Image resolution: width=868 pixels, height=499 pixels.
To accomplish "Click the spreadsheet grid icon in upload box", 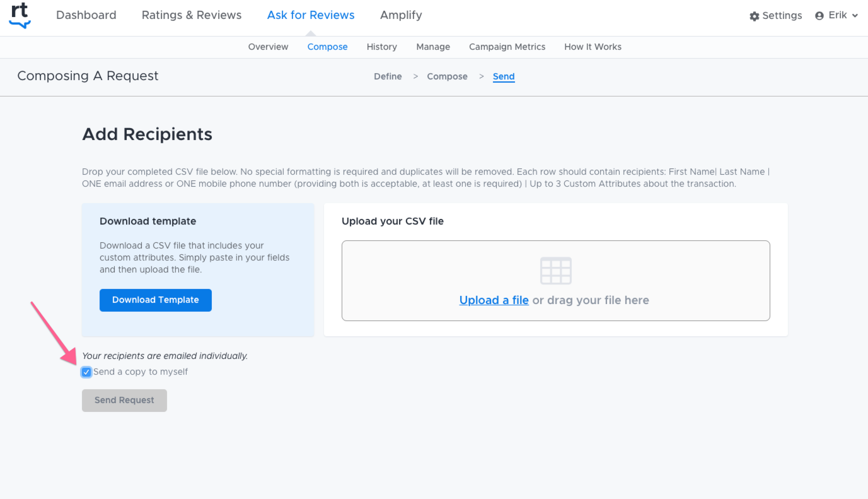I will (x=556, y=271).
